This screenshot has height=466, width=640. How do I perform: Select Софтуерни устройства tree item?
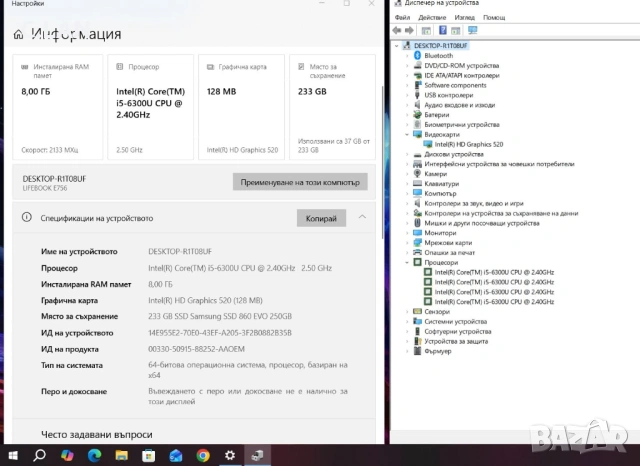(x=458, y=331)
